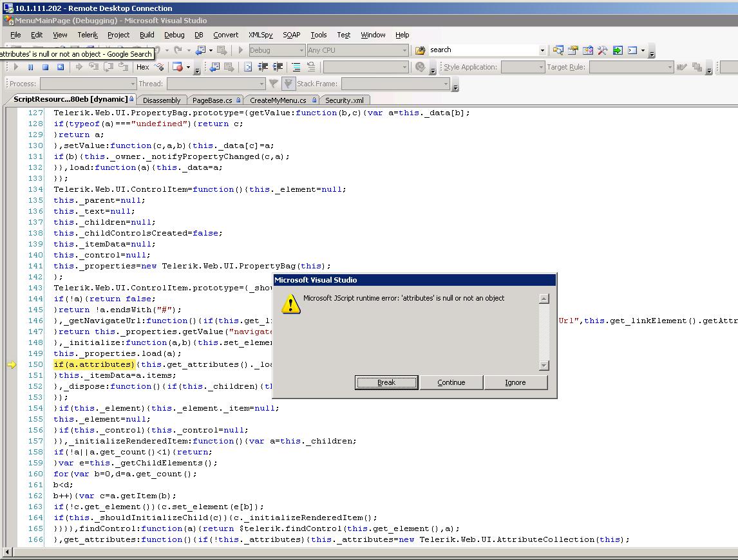Open Object Browser icon in toolbar
The image size is (738, 560).
point(588,50)
